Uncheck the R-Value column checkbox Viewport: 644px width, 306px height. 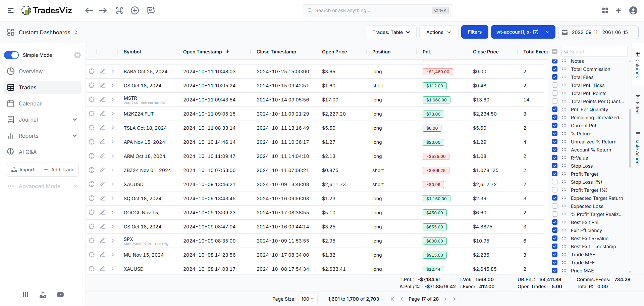555,158
